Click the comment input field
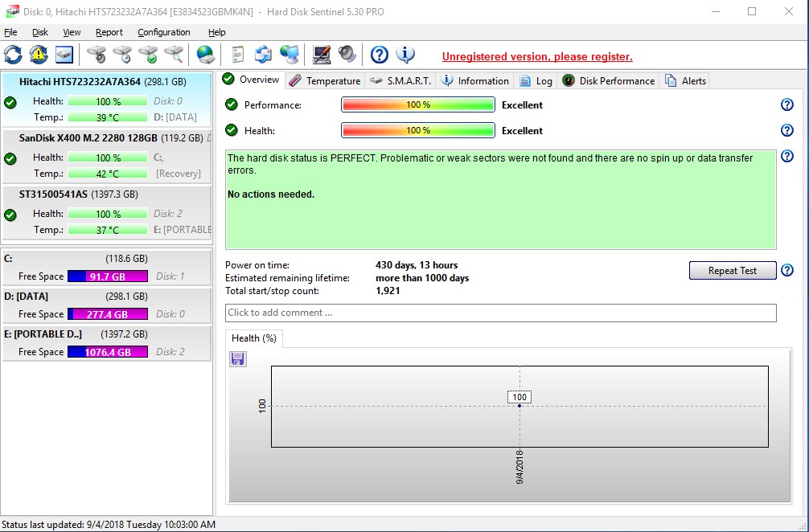This screenshot has height=532, width=809. tap(499, 313)
